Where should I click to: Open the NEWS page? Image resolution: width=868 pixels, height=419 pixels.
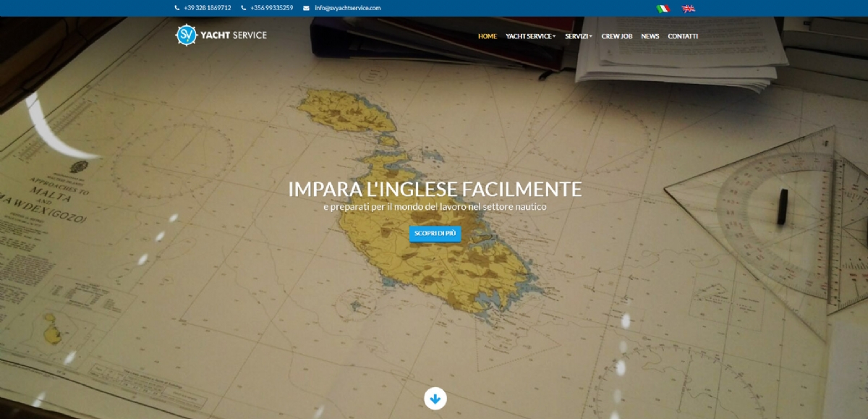tap(650, 36)
